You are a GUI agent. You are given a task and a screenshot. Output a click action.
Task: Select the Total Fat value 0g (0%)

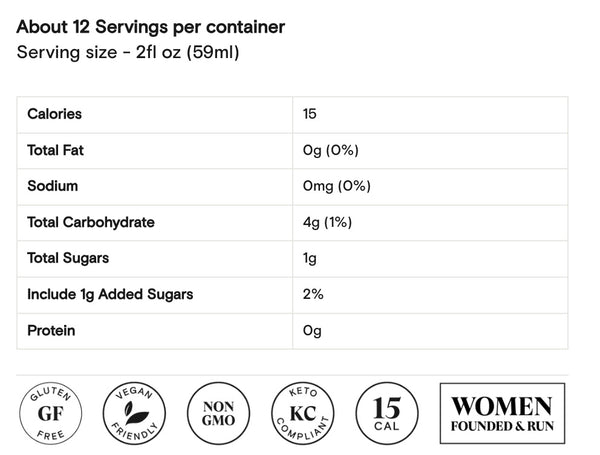point(330,150)
